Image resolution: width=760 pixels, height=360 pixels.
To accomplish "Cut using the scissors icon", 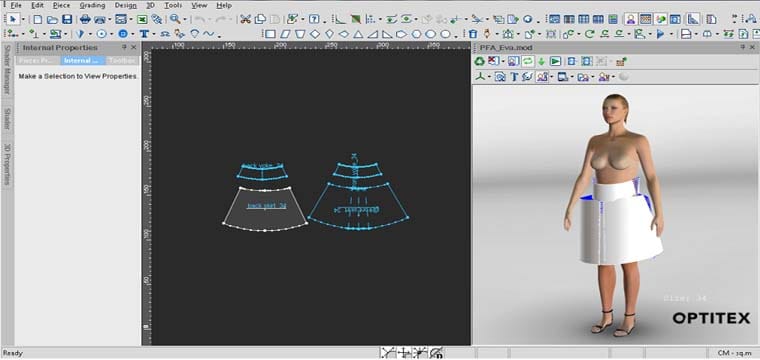I will point(246,19).
